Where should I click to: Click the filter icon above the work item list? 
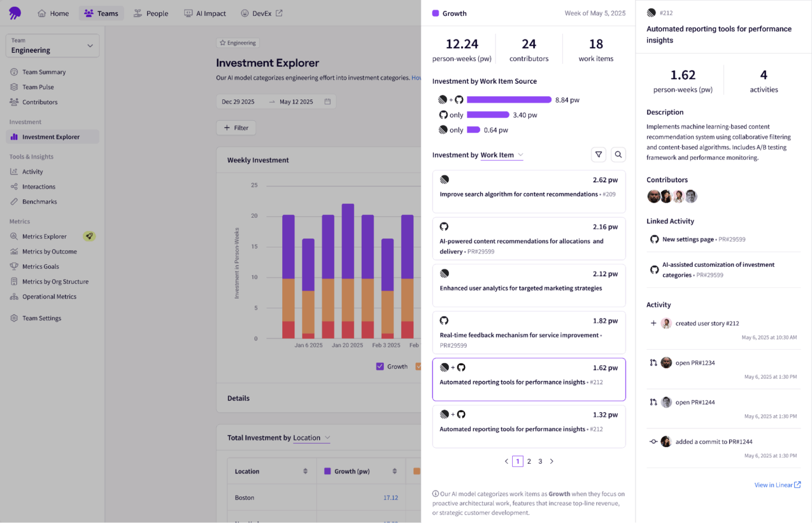pos(598,154)
